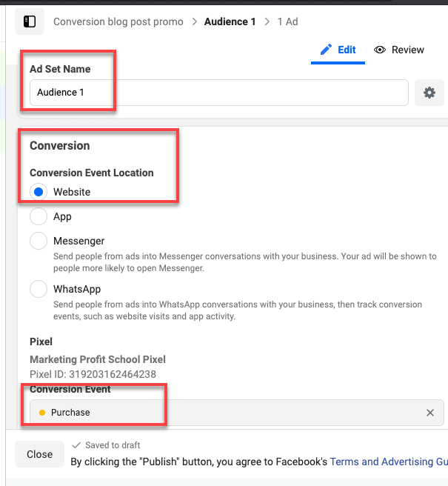Select the Website radio button

click(39, 192)
